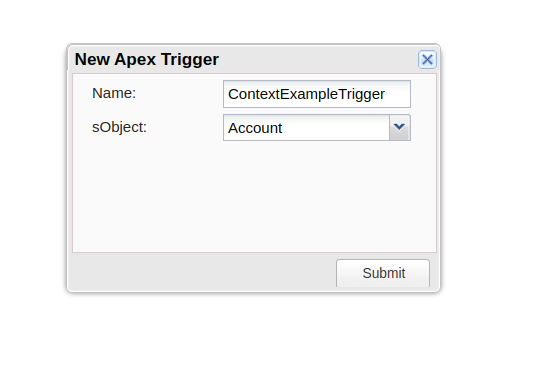Click the blue chevron beside Account
The image size is (545, 382).
(400, 128)
